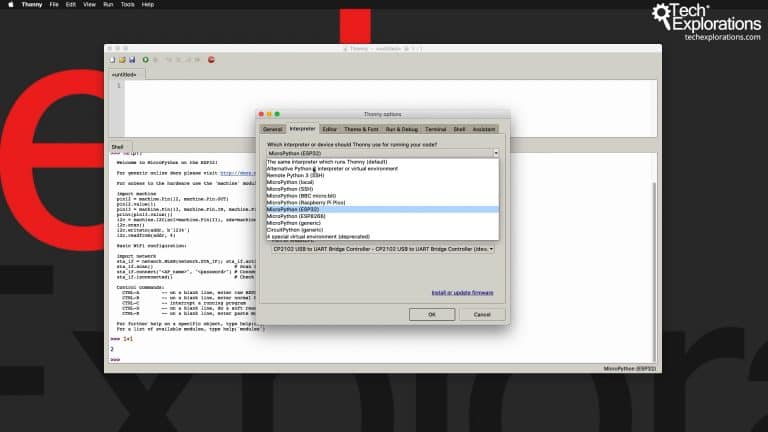
Task: Choose highlighted 'MicroPython (ESP32)' list option
Action: [x=383, y=209]
